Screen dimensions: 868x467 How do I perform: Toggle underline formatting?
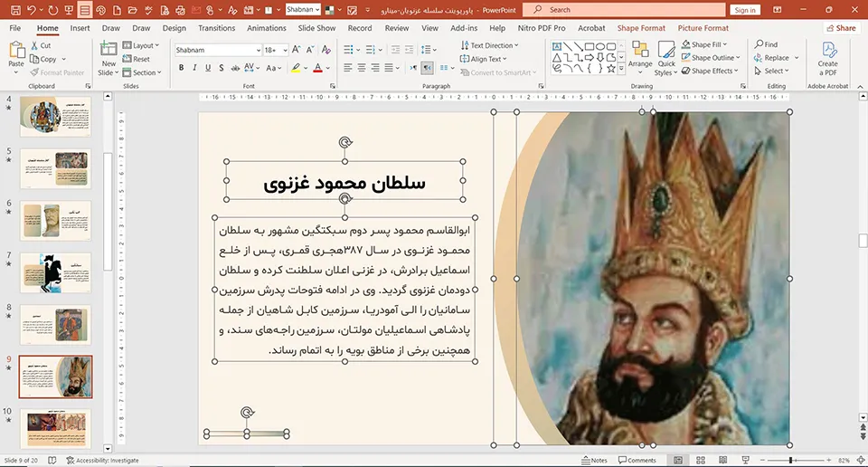coord(208,68)
